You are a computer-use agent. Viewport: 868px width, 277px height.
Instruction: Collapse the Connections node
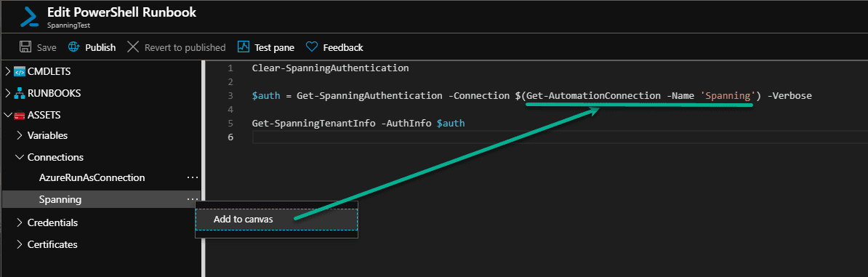[x=20, y=157]
